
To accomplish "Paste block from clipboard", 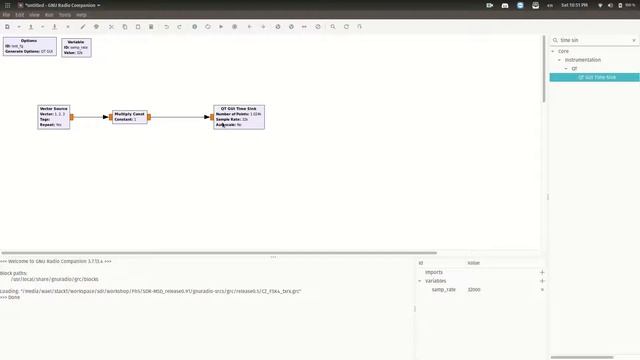I will (138, 27).
